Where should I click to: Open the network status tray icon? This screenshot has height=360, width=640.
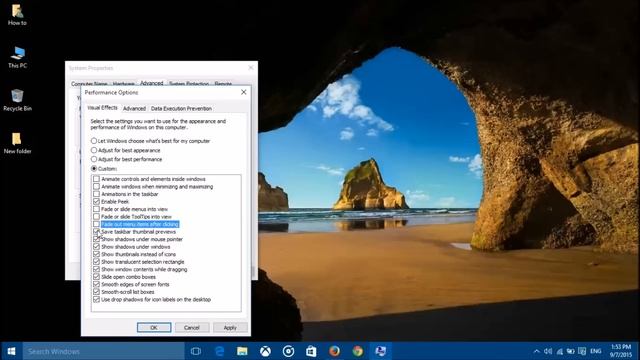[x=560, y=351]
